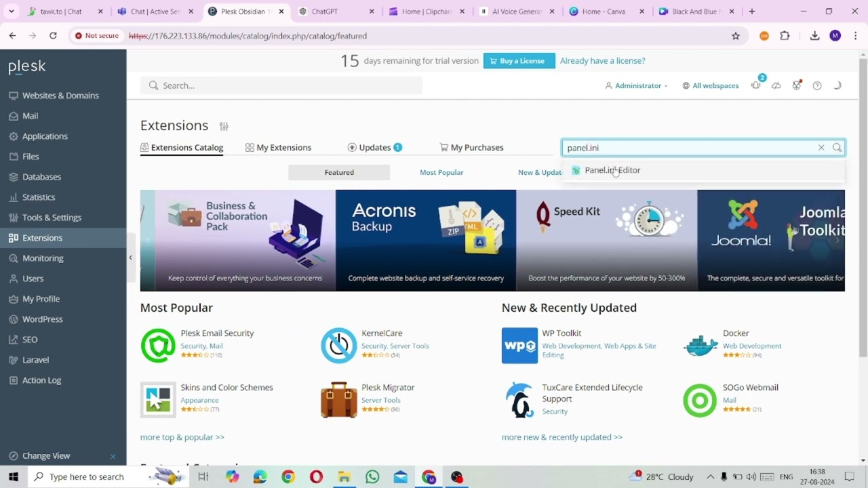Select the Most Popular filter
868x488 pixels.
click(441, 172)
